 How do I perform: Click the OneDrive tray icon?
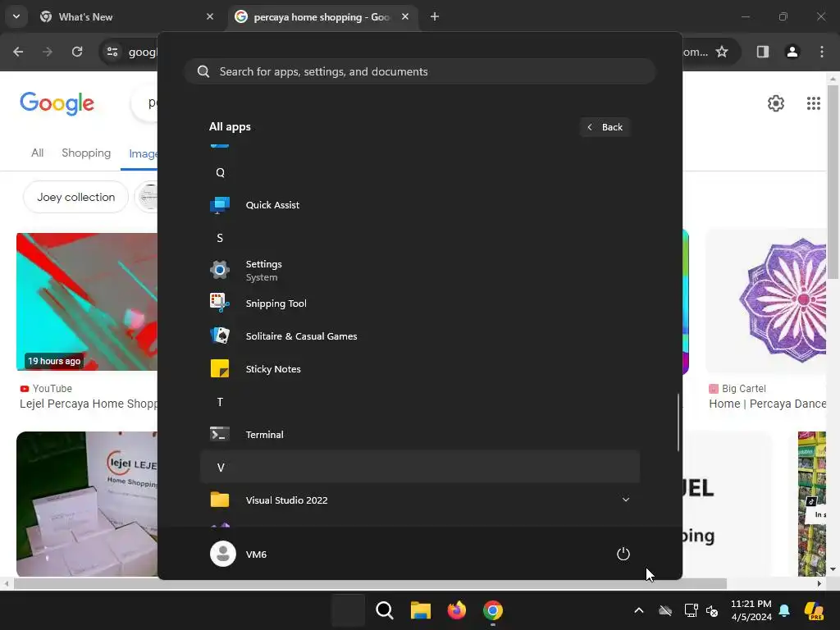tap(665, 610)
